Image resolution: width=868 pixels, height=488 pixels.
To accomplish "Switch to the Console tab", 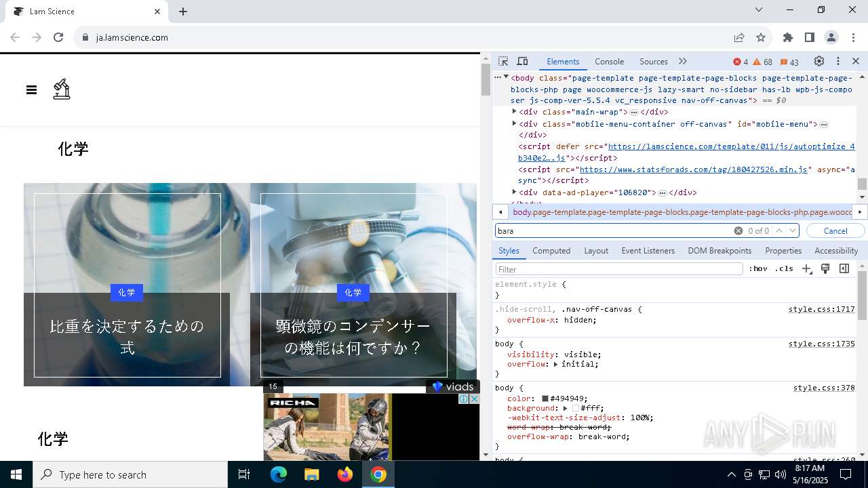I will click(x=609, y=61).
